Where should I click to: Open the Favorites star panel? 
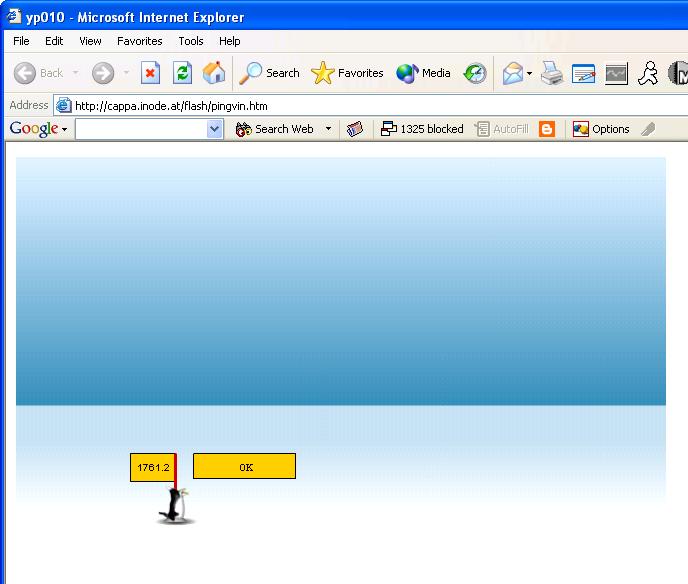click(x=347, y=73)
